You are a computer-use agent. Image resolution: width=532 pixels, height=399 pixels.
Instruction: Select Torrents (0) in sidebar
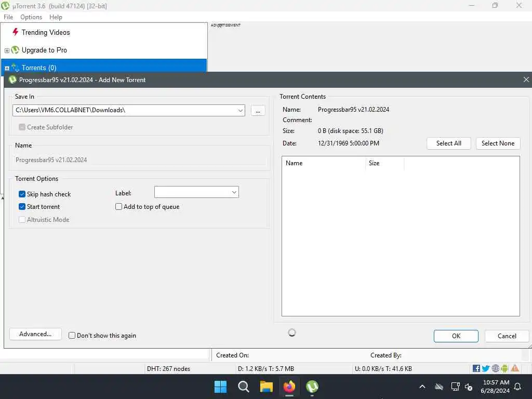click(x=39, y=68)
